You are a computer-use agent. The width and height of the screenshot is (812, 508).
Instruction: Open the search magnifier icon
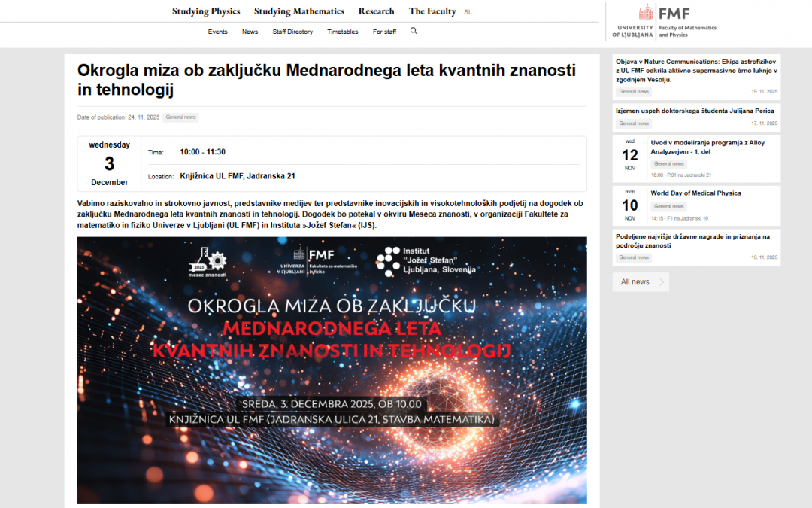pos(414,31)
